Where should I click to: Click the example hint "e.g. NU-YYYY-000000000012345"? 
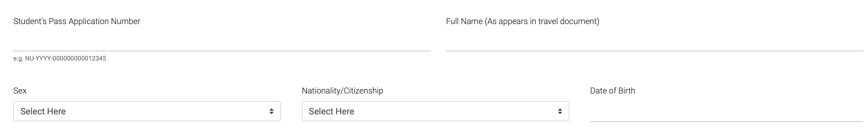pyautogui.click(x=60, y=58)
